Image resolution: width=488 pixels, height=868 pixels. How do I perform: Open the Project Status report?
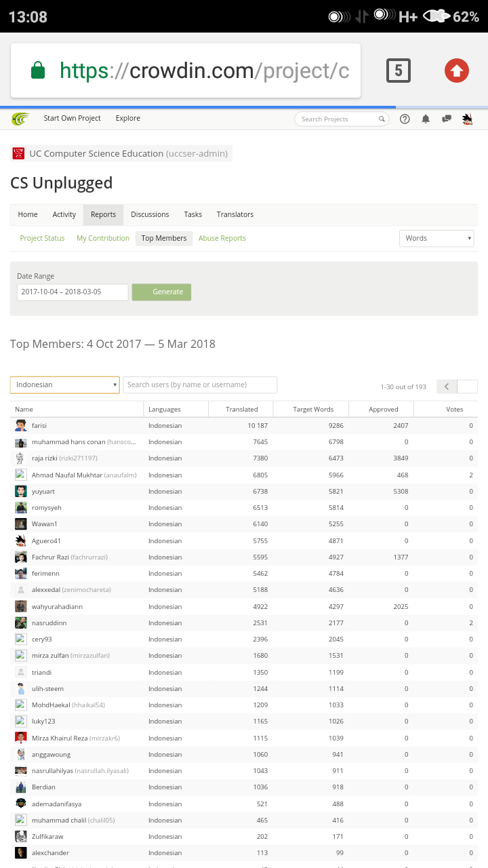42,238
